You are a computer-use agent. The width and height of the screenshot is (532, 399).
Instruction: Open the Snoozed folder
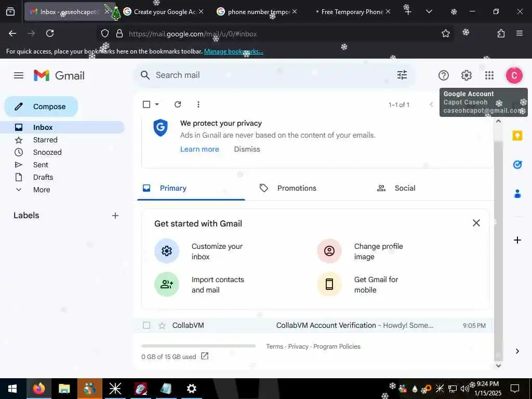tap(47, 152)
